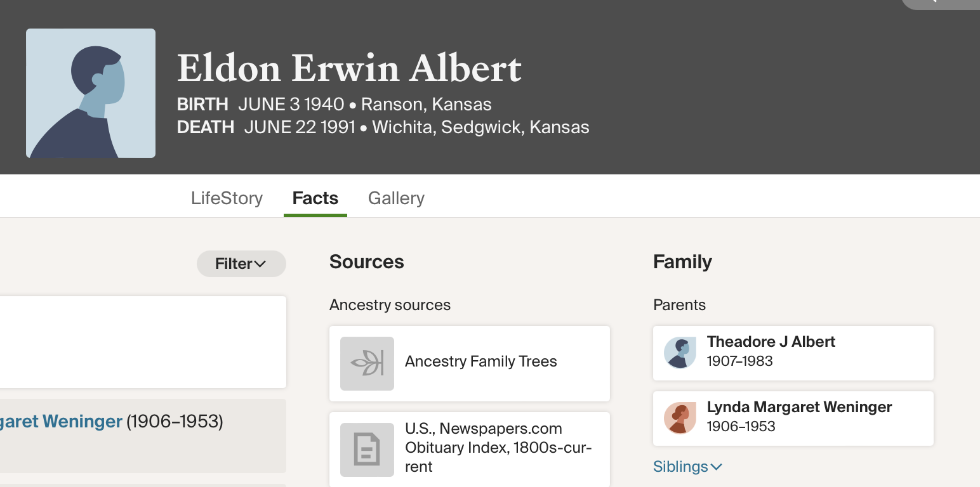Click the Filter button chevron
This screenshot has width=980, height=487.
[260, 264]
